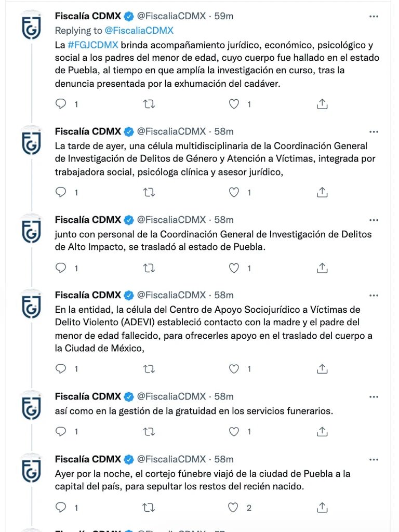This screenshot has width=399, height=532.
Task: Retweet the tweet beginning "La tarde de ayer"
Action: [x=149, y=193]
